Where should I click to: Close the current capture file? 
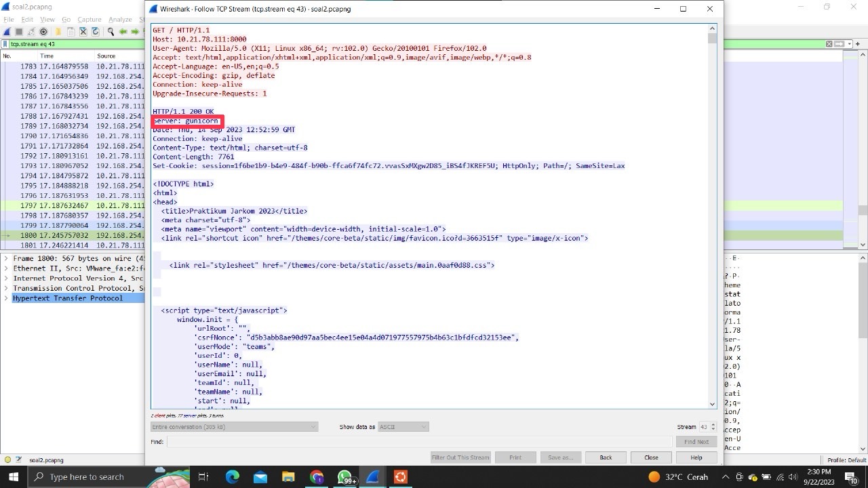[85, 31]
